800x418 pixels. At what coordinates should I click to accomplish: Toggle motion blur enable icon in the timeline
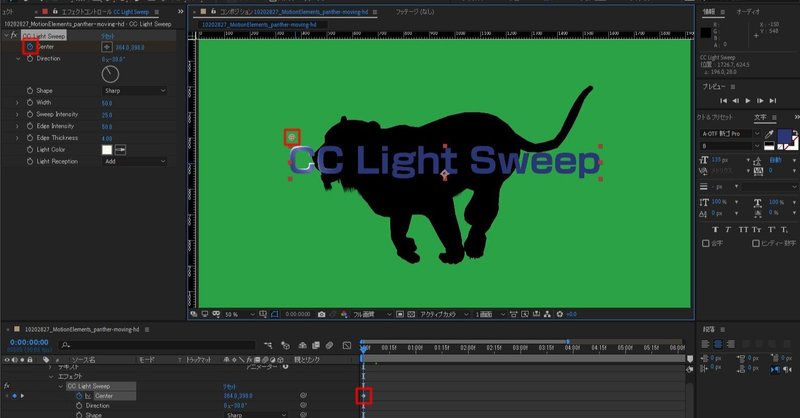click(330, 346)
